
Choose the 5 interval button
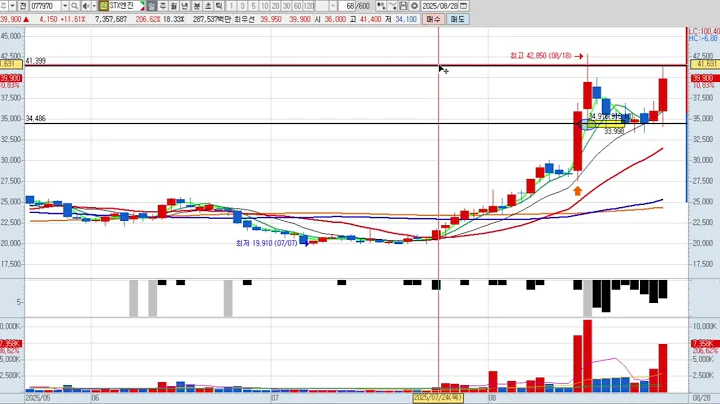[x=253, y=6]
